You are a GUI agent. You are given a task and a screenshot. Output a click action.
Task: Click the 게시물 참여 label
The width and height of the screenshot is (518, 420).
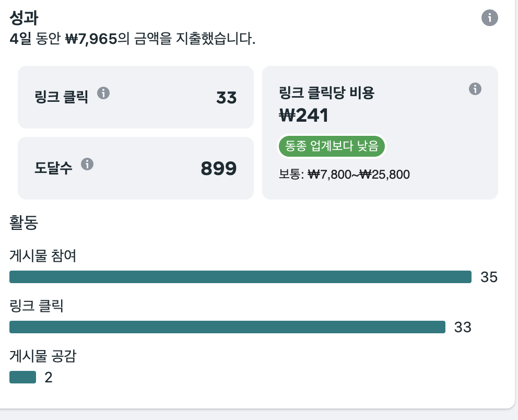point(43,256)
